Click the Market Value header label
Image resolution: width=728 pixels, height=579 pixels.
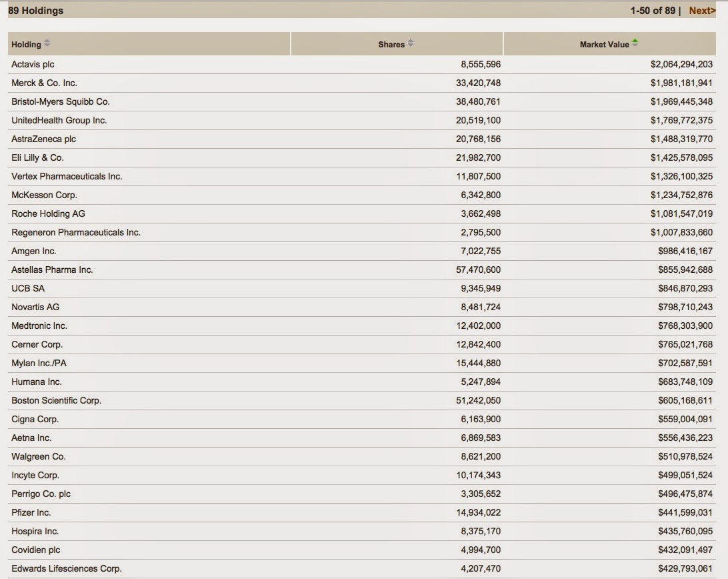click(x=604, y=45)
